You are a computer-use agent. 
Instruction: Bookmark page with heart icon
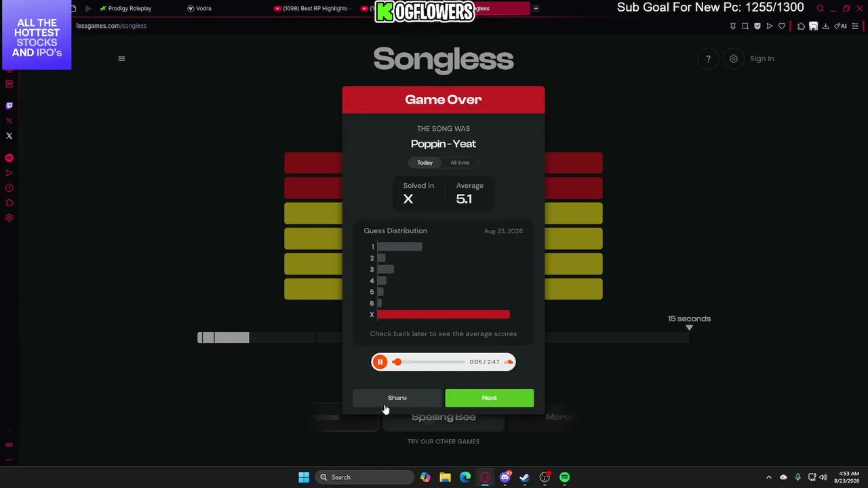(781, 26)
